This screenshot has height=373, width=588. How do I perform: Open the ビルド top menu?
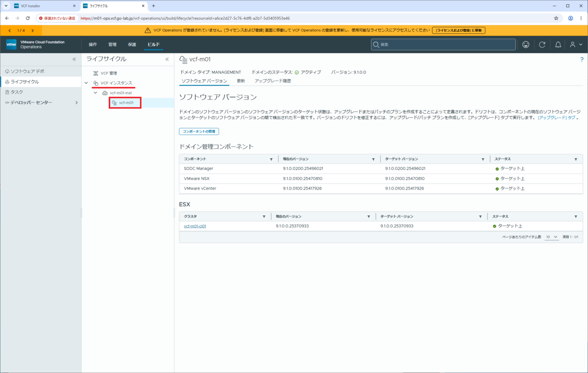(x=154, y=45)
